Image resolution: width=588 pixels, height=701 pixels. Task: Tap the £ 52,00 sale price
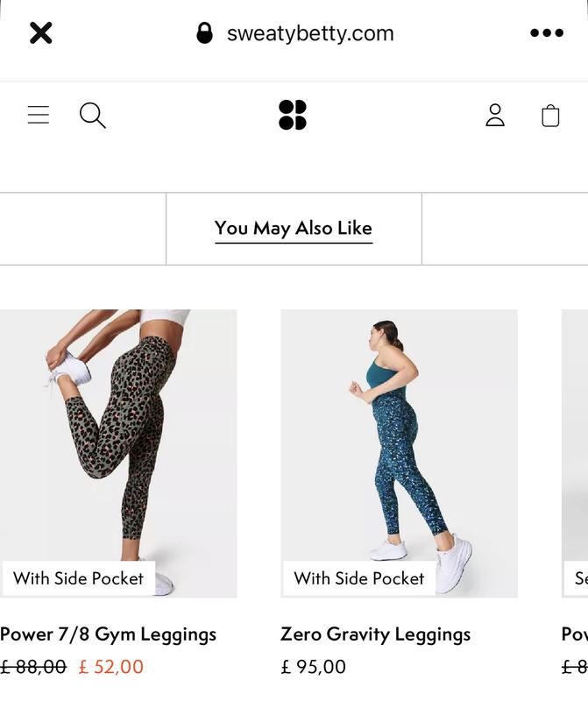(x=111, y=667)
